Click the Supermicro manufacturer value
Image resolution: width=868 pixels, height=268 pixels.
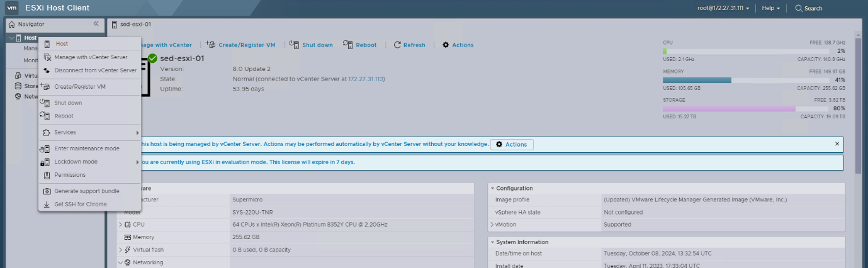(247, 200)
